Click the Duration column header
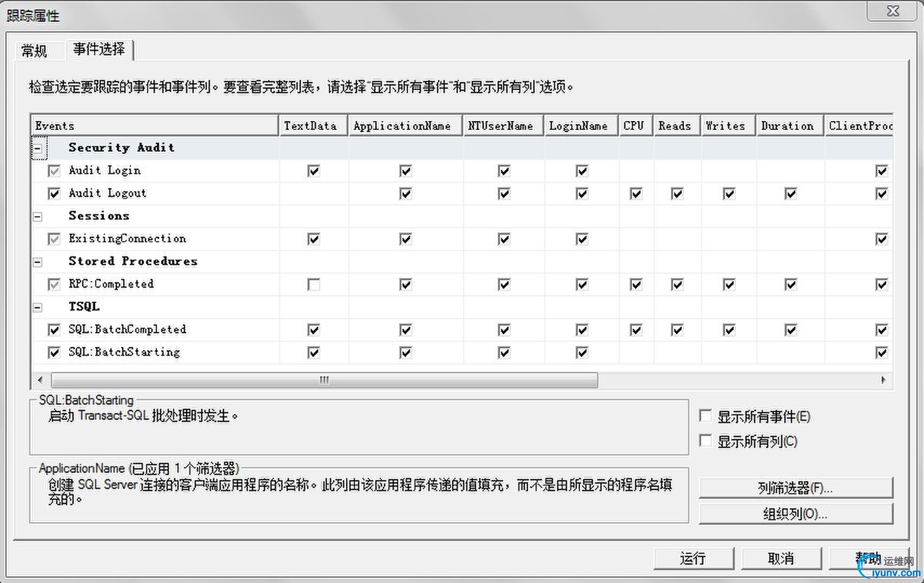Image resolution: width=924 pixels, height=583 pixels. click(x=790, y=125)
